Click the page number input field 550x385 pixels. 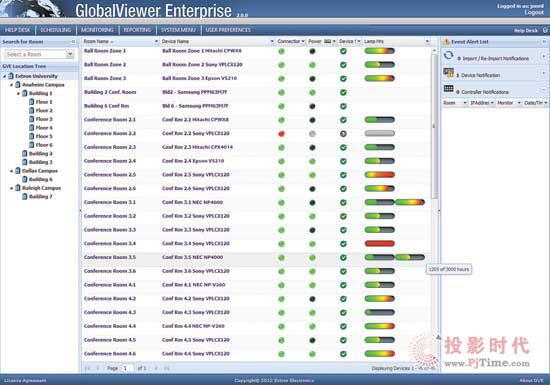[127, 368]
